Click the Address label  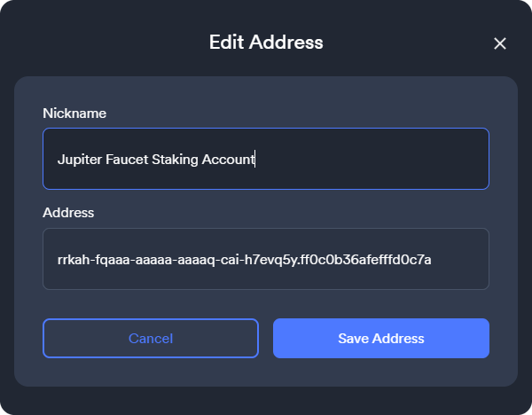point(68,213)
